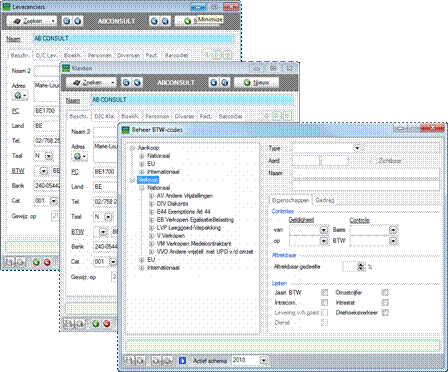Click Zoeken button in Leveranciers window
The width and height of the screenshot is (448, 372).
[31, 21]
